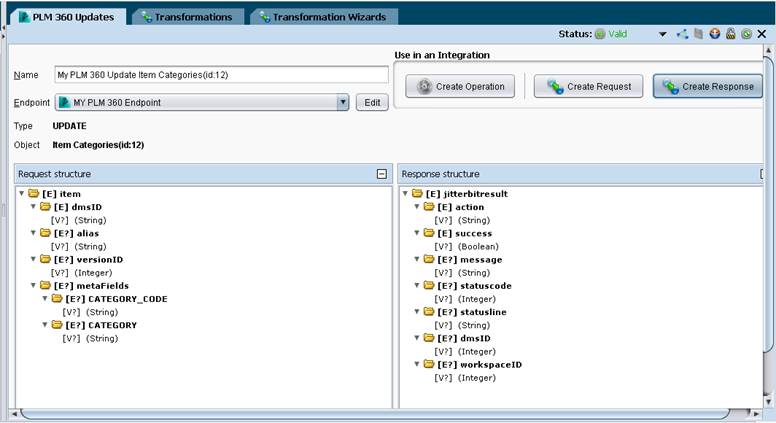Open the black dropdown arrow in status toolbar

pyautogui.click(x=662, y=34)
